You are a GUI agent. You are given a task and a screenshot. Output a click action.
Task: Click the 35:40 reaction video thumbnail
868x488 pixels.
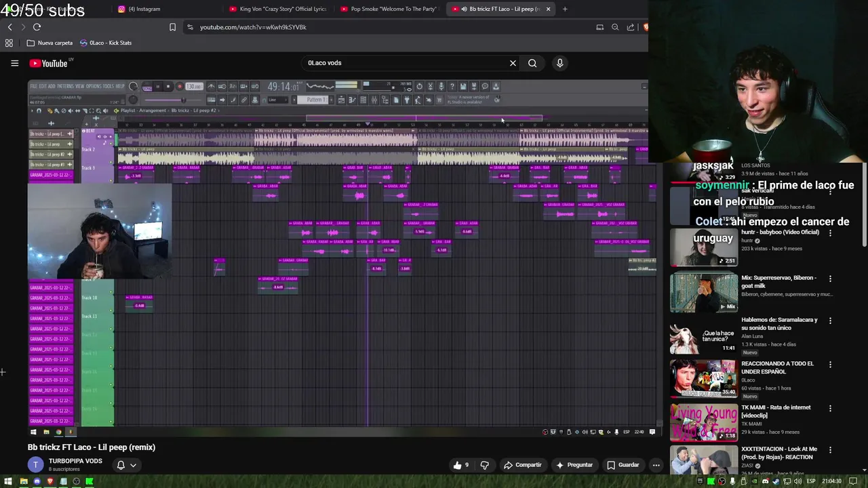(704, 378)
